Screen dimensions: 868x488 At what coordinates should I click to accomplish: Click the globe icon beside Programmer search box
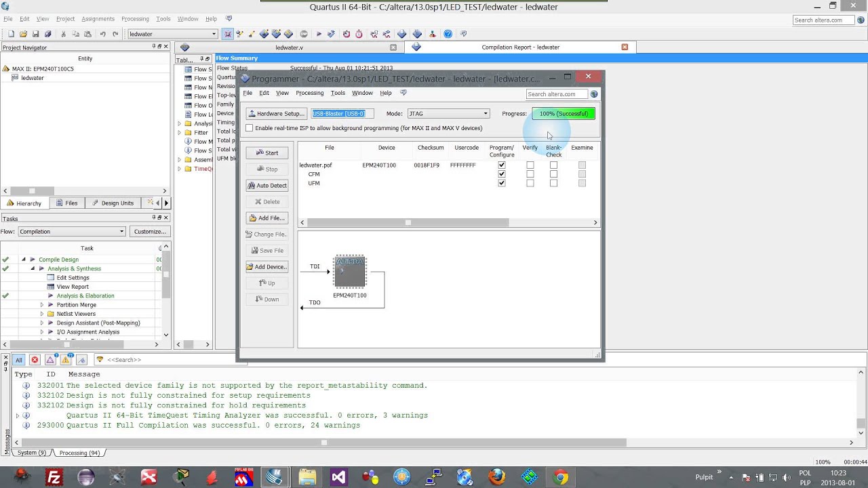(594, 94)
